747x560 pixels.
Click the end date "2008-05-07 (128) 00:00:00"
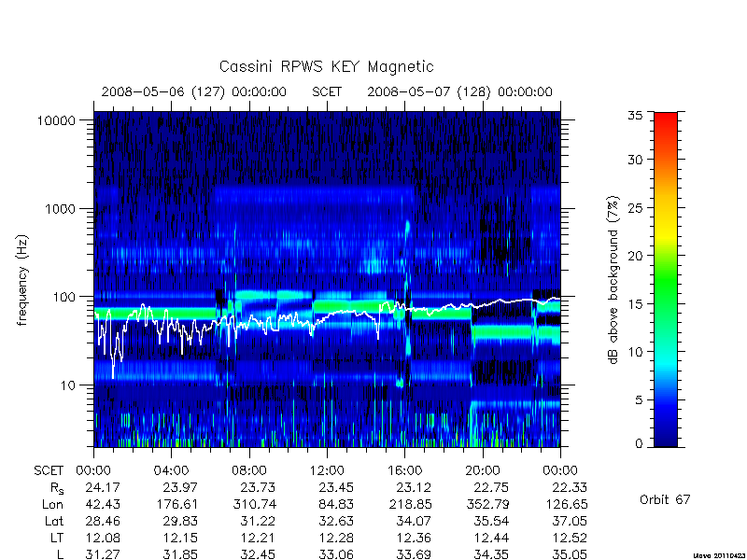click(459, 91)
